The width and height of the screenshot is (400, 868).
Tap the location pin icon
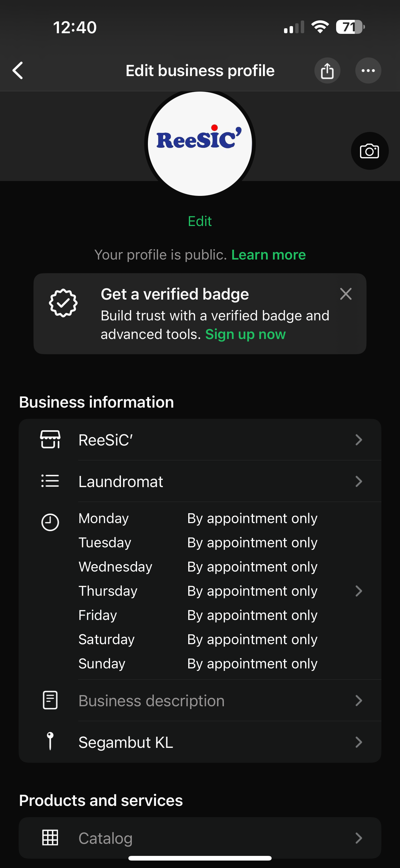pos(50,741)
